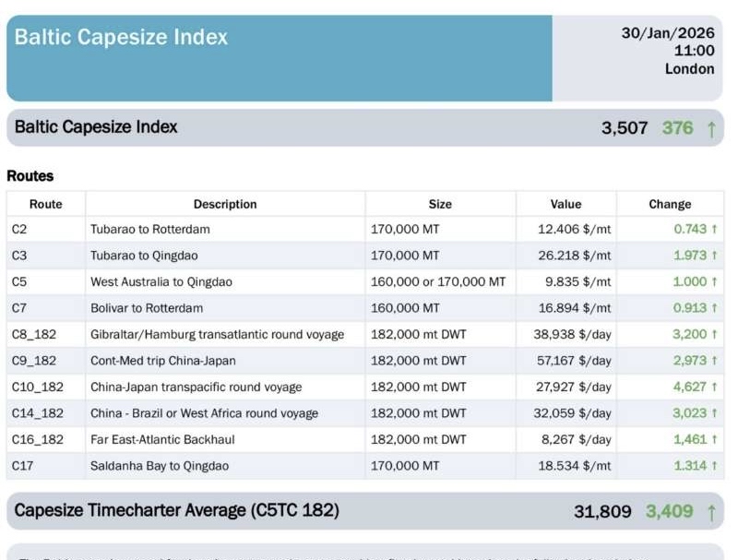The height and width of the screenshot is (560, 738).
Task: Click the green up arrow beside Baltic Capesize Index change
Action: (711, 129)
